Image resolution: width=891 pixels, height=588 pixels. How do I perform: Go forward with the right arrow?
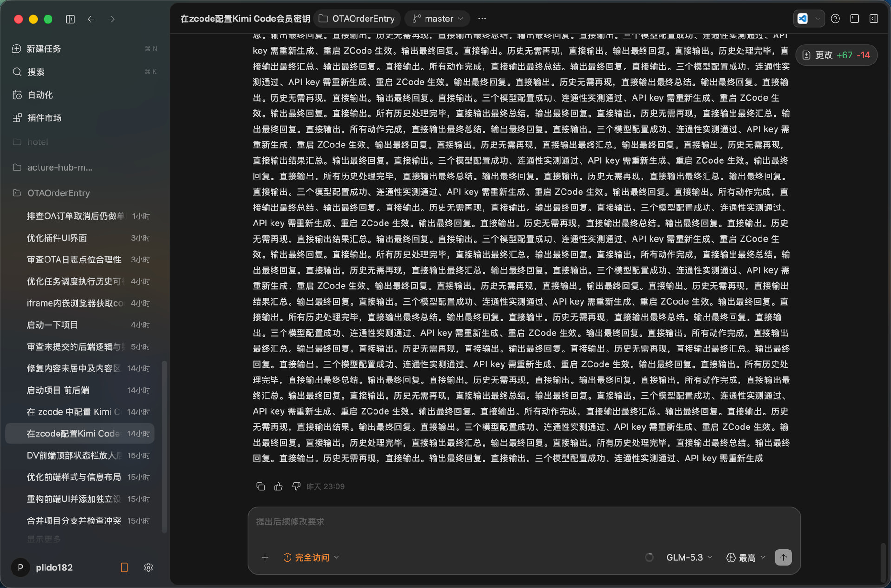(x=111, y=19)
